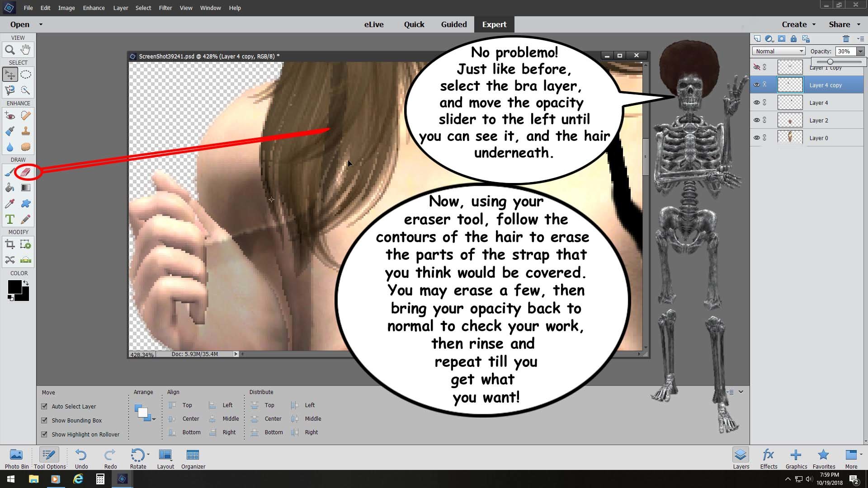Click the Undo button
868x488 pixels.
click(81, 459)
